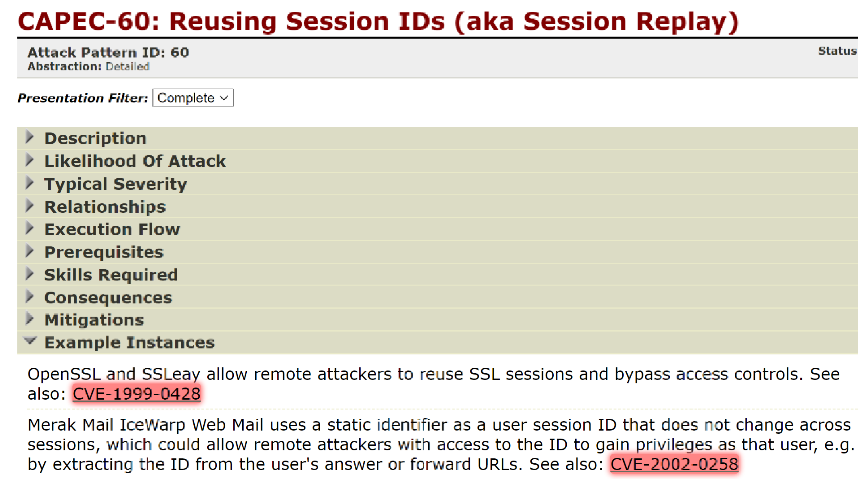Click the Consequences section heading

pos(108,298)
